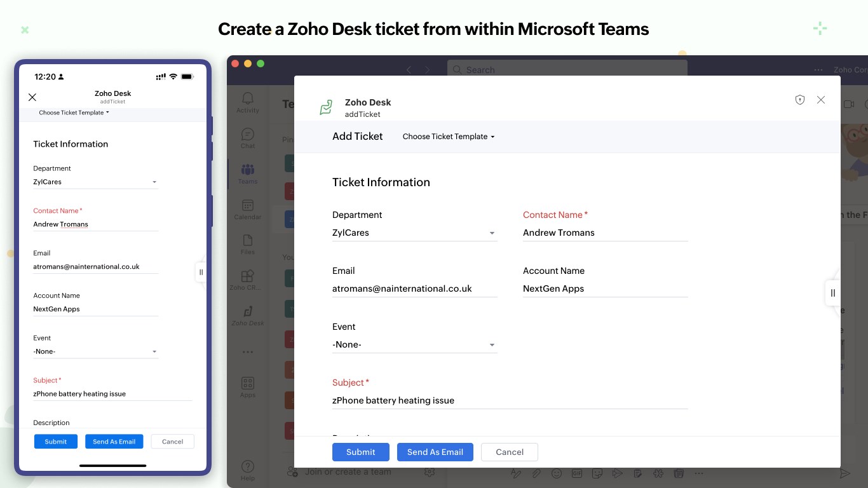Expand the Choose Ticket Template dropdown in dialog
Viewport: 868px width, 488px height.
coord(448,137)
